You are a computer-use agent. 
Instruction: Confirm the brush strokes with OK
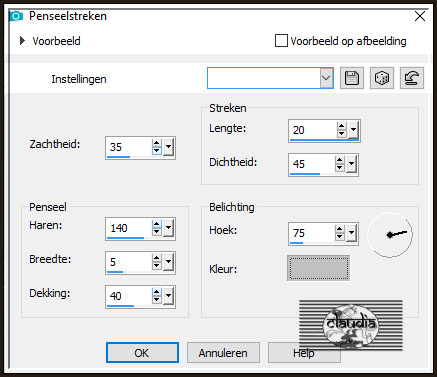click(142, 353)
